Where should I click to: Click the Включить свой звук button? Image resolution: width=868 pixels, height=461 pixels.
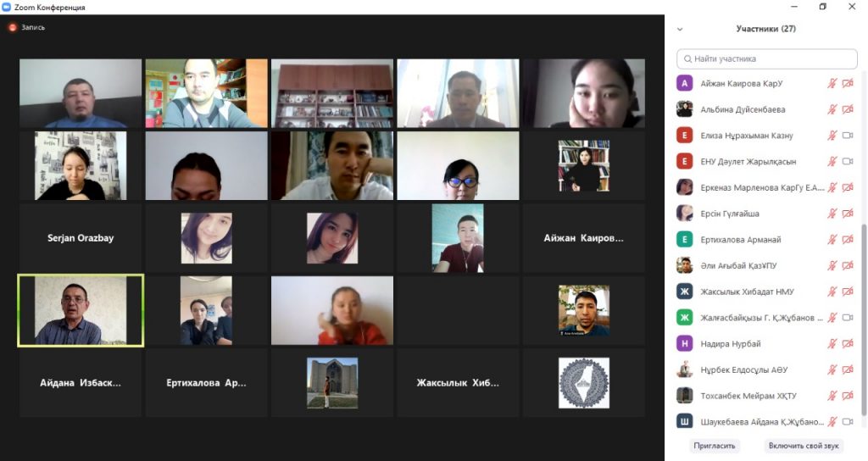(x=804, y=446)
